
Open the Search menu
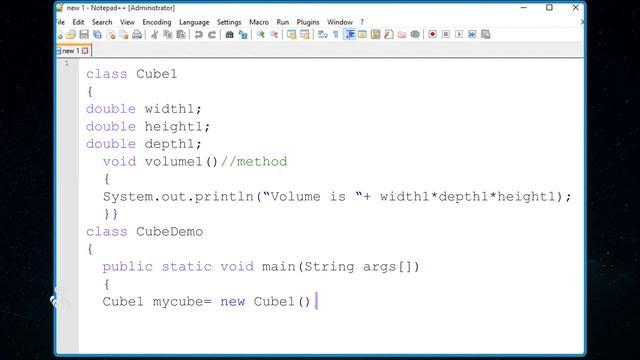[102, 22]
